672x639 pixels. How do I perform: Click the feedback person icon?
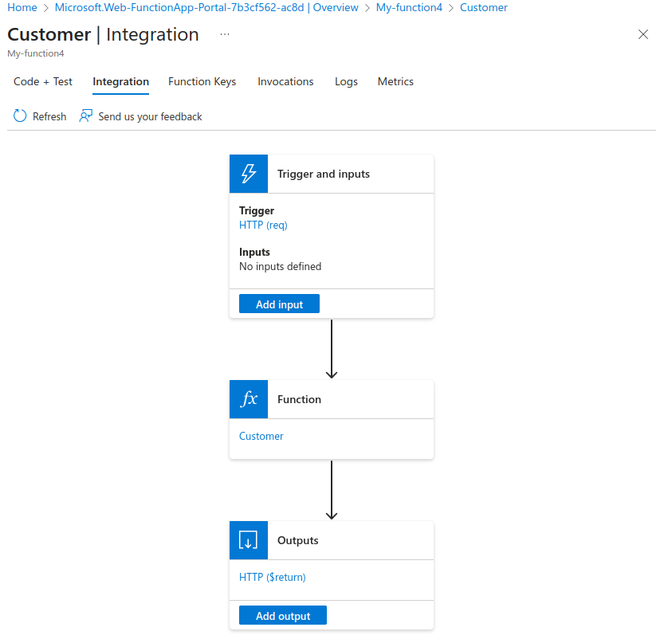point(86,116)
